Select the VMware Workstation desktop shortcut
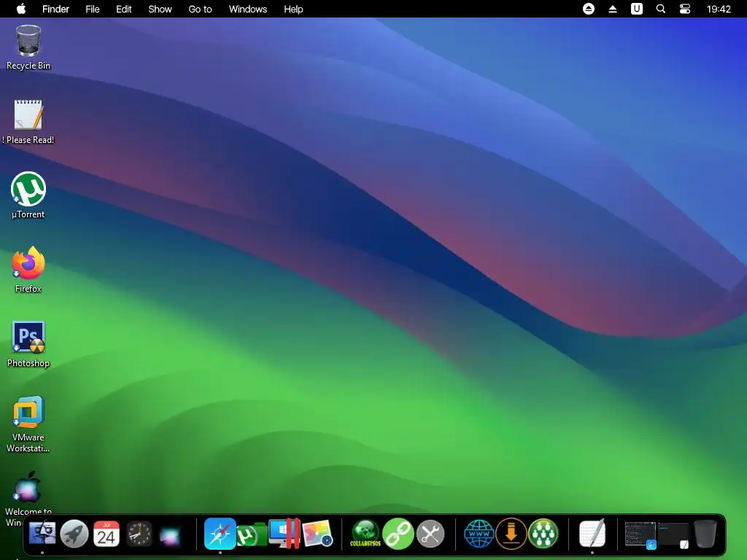Viewport: 747px width, 560px height. [28, 424]
